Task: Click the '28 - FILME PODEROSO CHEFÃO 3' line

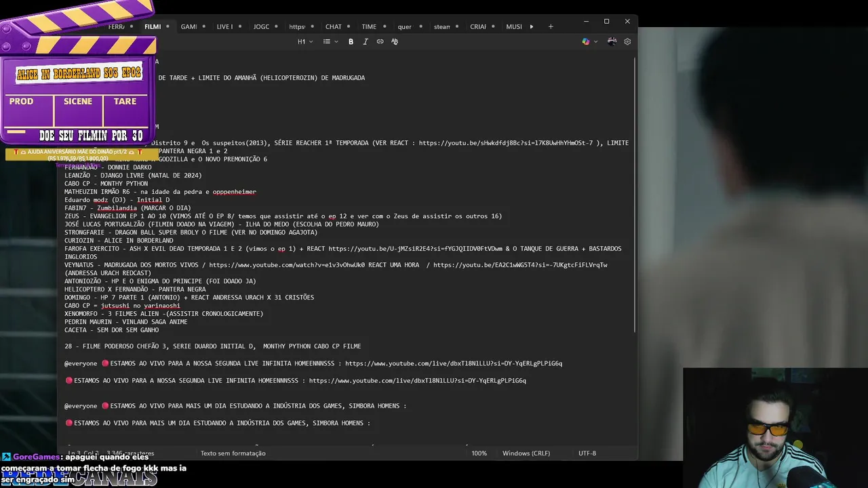Action: point(213,346)
